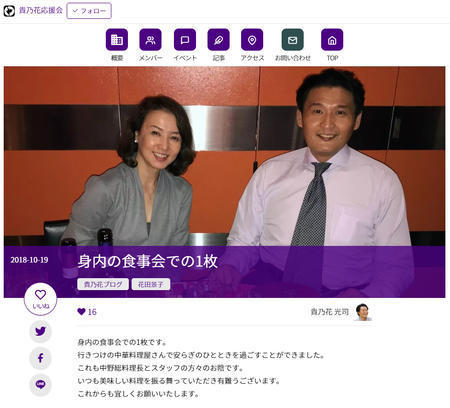Screen dimensions: 450x408
Task: Select the 貴乃花ブログ tag
Action: tap(103, 284)
